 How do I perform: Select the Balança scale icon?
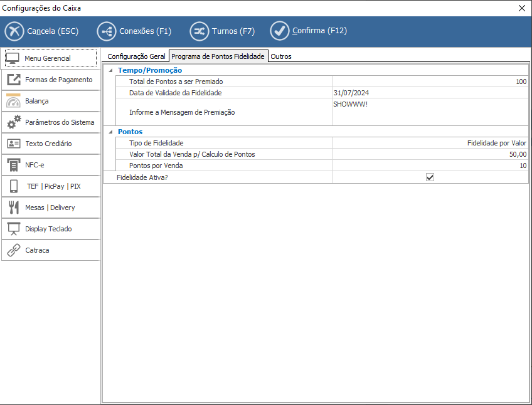14,101
